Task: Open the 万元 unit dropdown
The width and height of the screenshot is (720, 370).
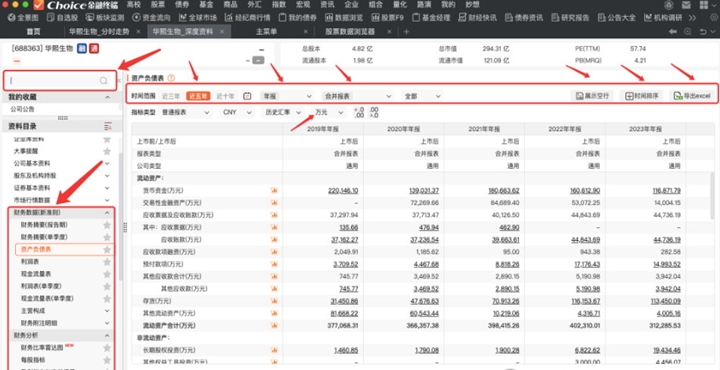Action: point(329,112)
